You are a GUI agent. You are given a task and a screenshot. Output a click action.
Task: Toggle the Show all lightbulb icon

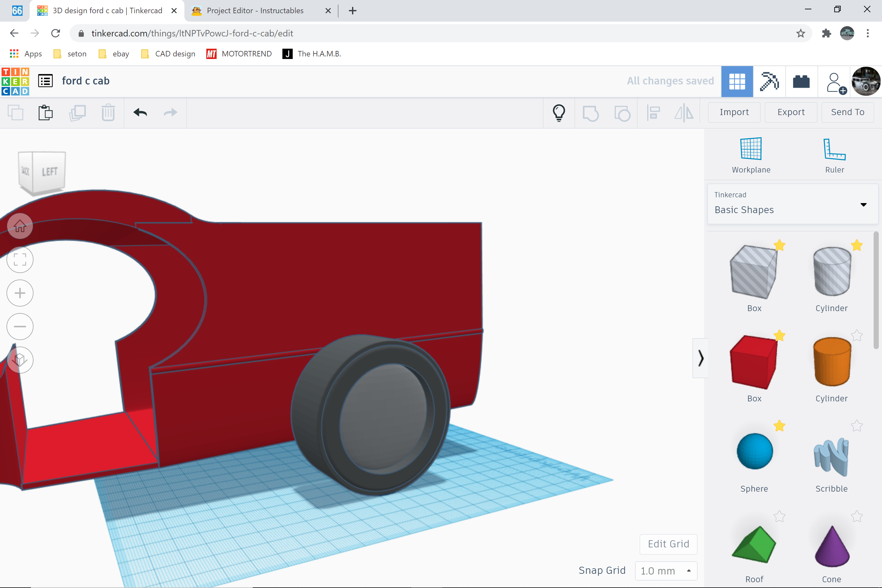pos(559,113)
